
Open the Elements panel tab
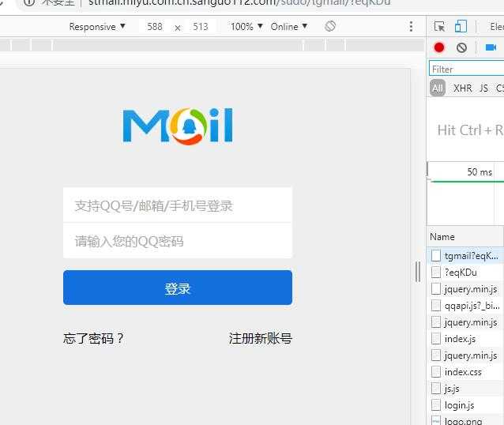pyautogui.click(x=497, y=26)
